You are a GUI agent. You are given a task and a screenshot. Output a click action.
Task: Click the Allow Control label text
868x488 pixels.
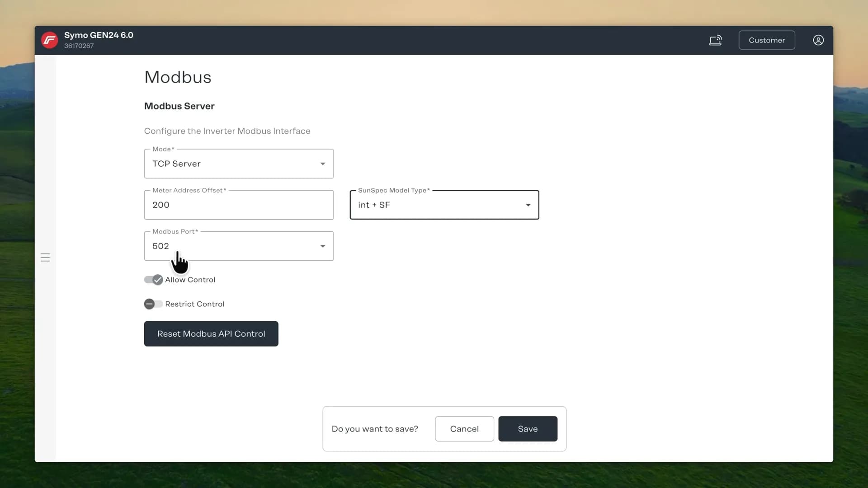[x=190, y=280]
